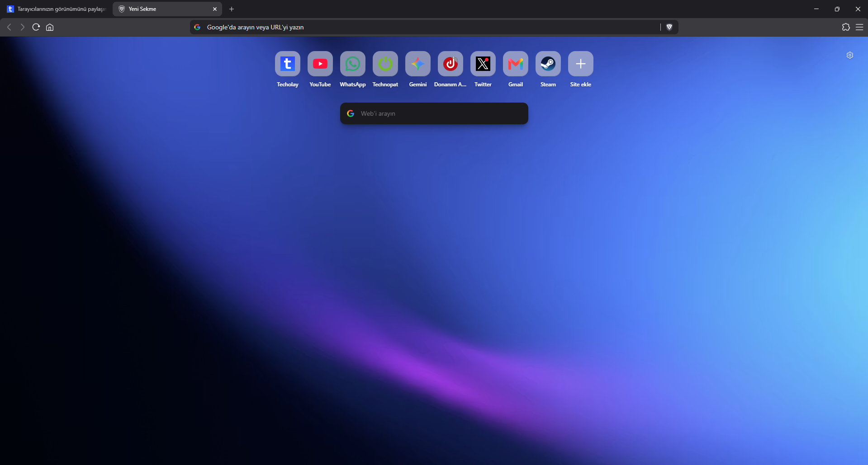868x465 pixels.
Task: Open the Gemini shortcut tile
Action: [418, 64]
